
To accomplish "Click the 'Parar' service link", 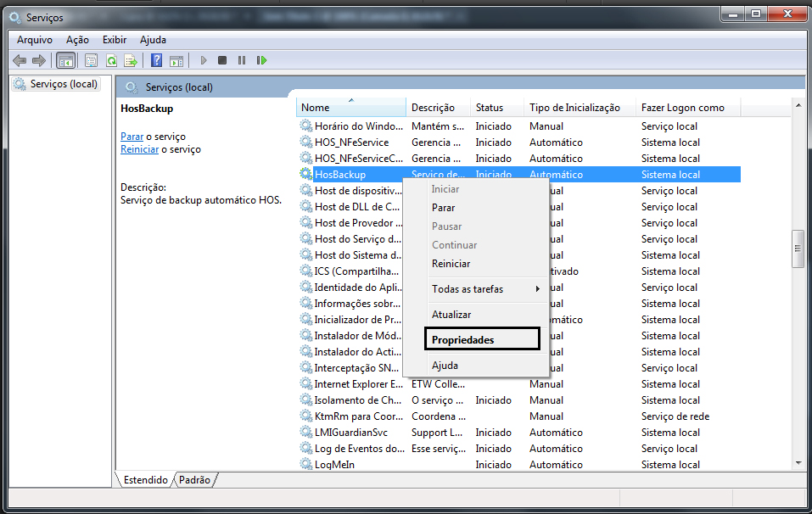I will coord(132,137).
